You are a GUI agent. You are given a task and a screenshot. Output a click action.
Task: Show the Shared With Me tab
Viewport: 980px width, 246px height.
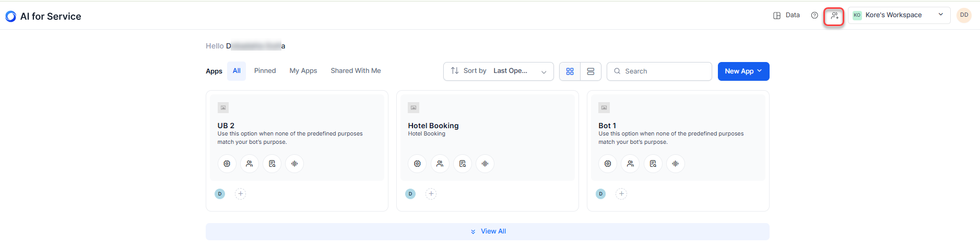[x=356, y=71]
